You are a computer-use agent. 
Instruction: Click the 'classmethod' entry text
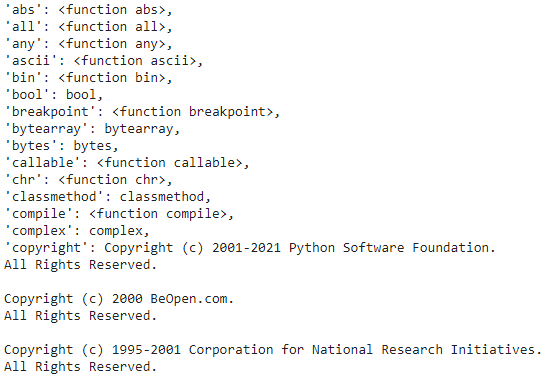tap(107, 197)
